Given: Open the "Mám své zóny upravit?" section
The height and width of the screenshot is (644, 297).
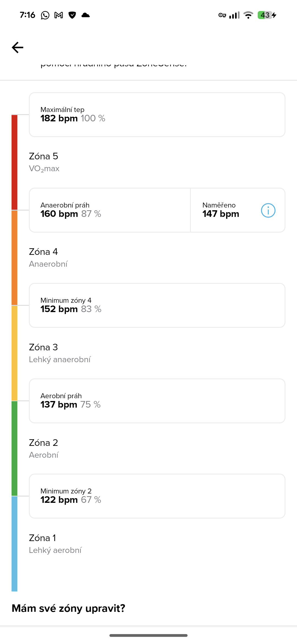Looking at the screenshot, I should point(68,608).
